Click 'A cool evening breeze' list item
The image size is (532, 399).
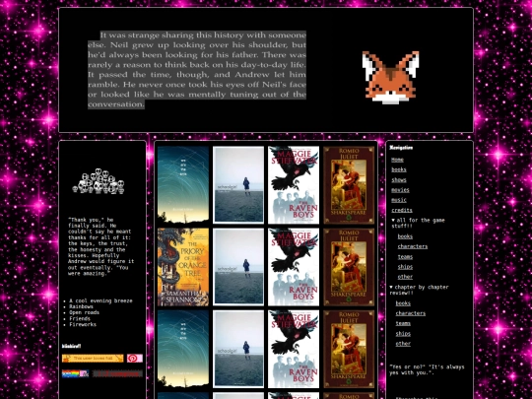tap(100, 300)
